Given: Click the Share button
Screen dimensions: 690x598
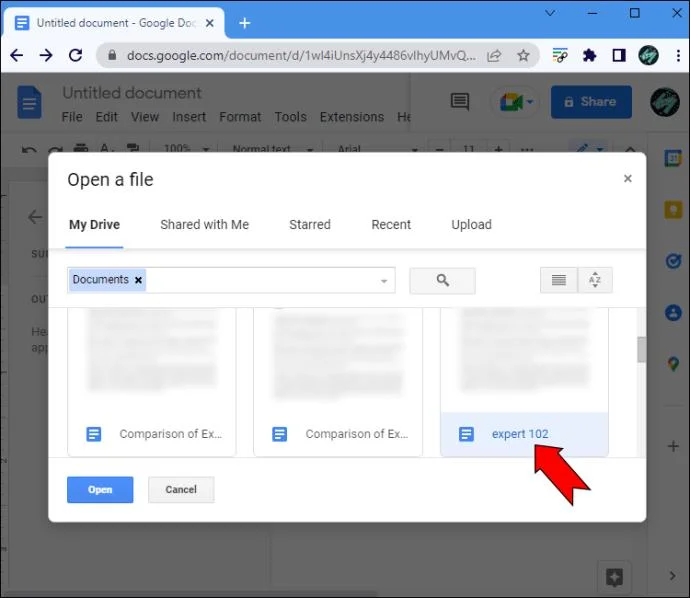Looking at the screenshot, I should coord(591,102).
